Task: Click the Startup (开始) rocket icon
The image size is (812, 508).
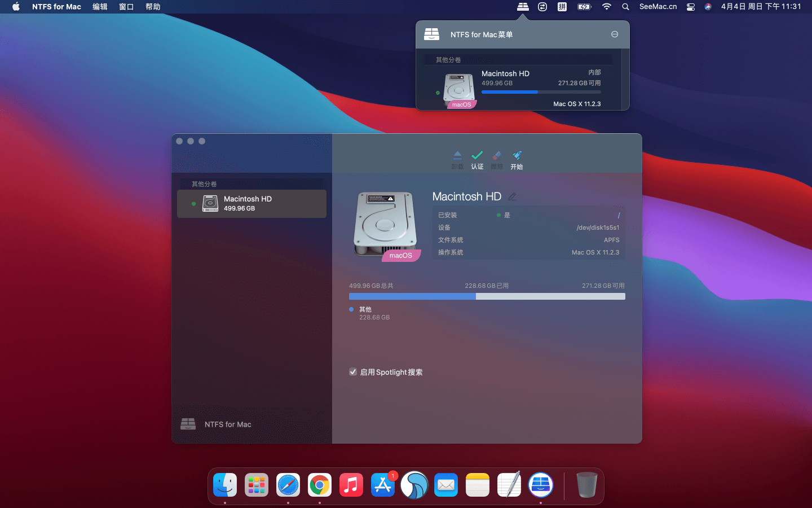Action: click(517, 155)
